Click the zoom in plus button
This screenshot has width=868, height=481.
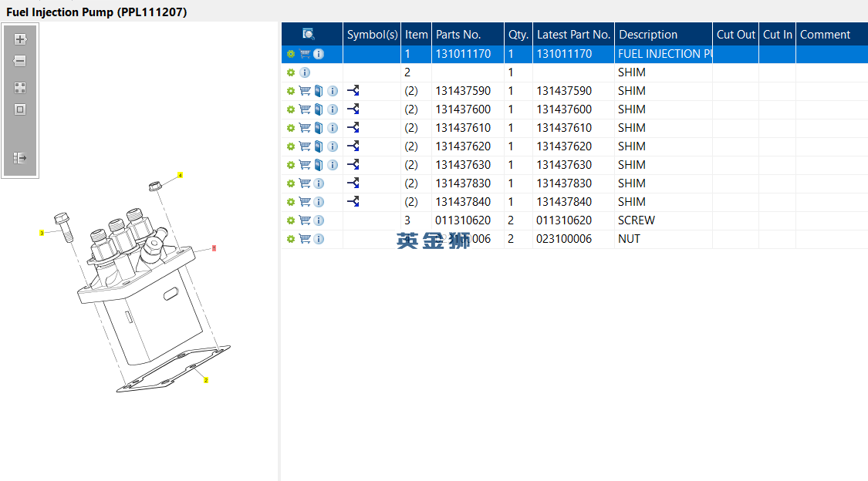(x=20, y=39)
